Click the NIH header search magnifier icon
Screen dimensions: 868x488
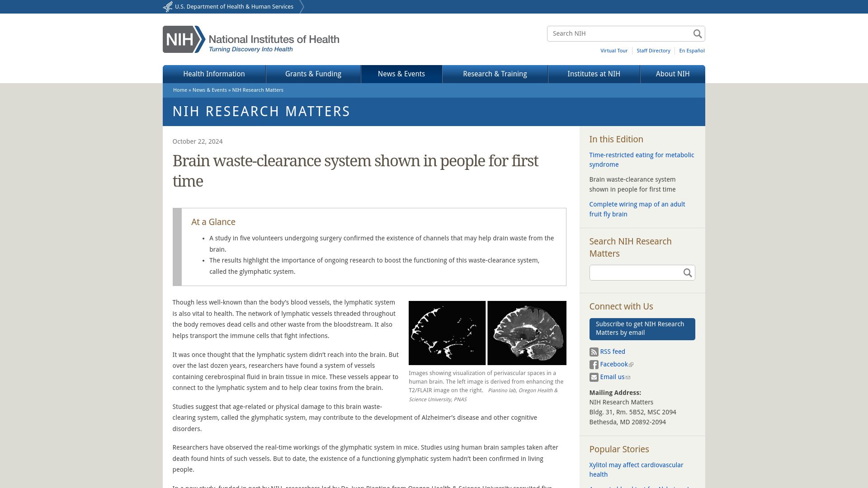click(697, 34)
